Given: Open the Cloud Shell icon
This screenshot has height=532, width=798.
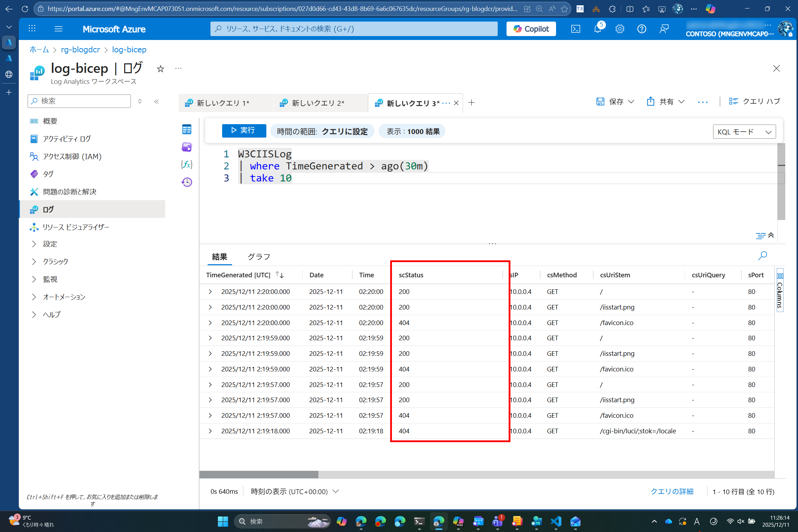Looking at the screenshot, I should (576, 29).
